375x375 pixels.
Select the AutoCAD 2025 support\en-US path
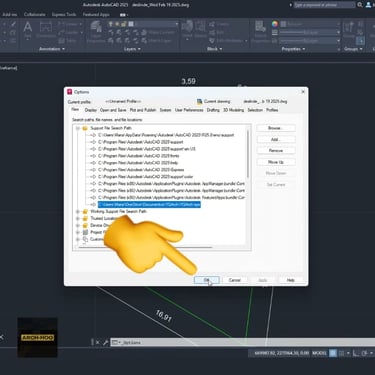click(147, 149)
